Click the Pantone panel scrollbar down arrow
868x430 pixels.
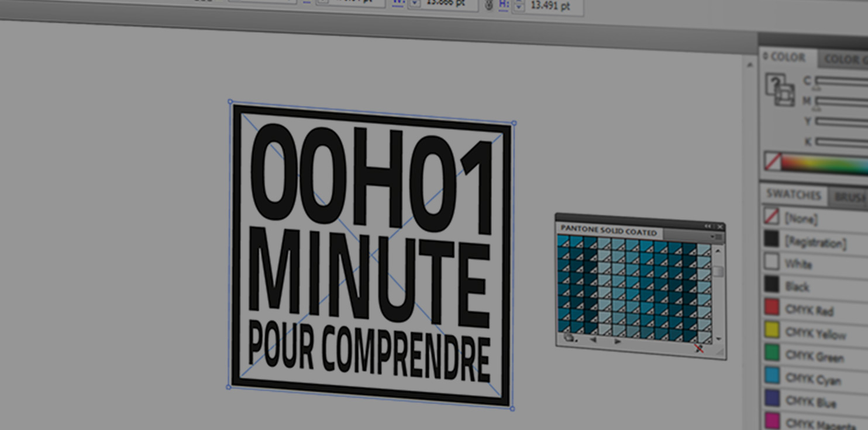tap(718, 339)
